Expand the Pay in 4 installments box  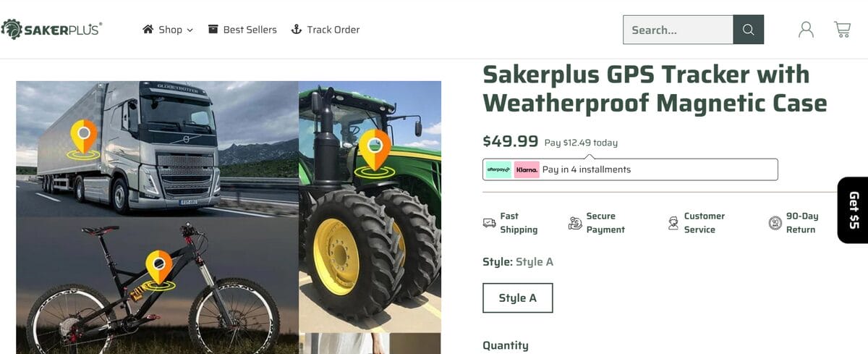click(630, 169)
